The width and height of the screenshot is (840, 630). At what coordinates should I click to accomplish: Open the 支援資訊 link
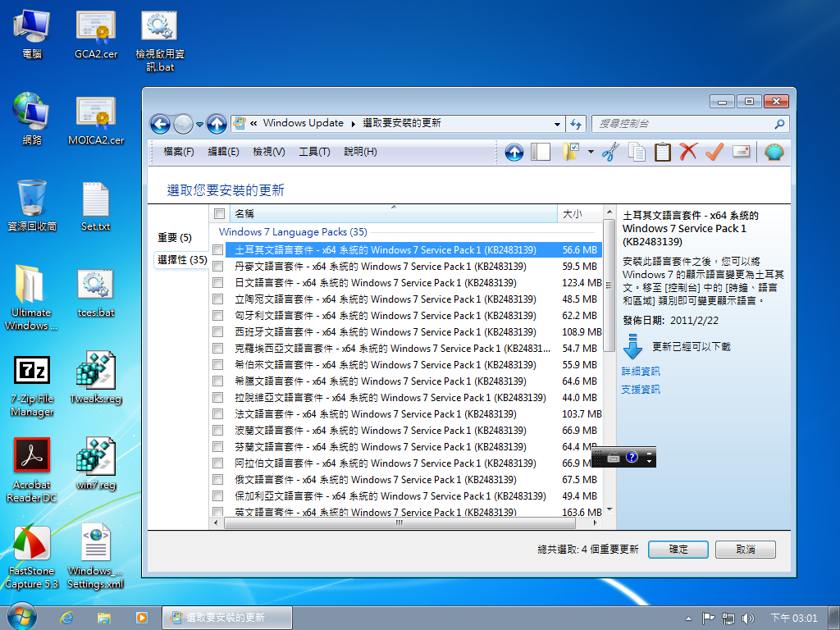pos(640,390)
